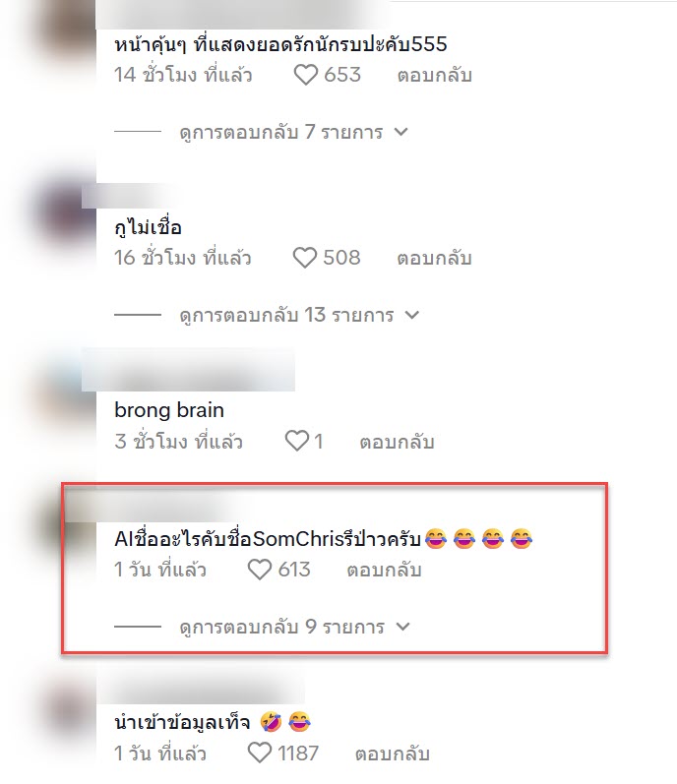Click the chevron beside 'ดูการตอบกลับ 7 รายการ'
The height and width of the screenshot is (784, 677).
tap(401, 132)
